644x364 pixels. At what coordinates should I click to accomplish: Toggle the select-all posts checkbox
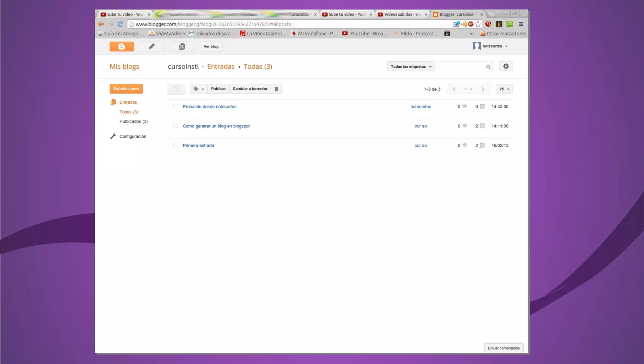pyautogui.click(x=176, y=89)
